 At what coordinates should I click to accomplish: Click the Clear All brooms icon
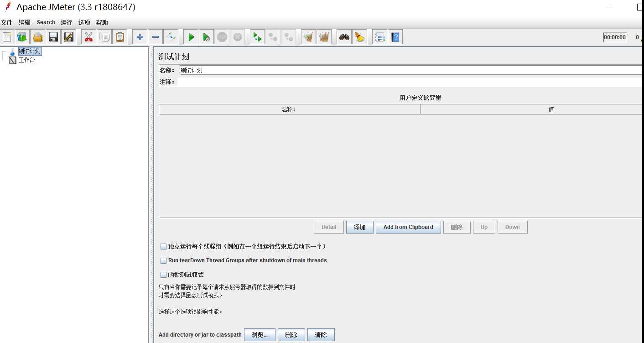pos(324,37)
